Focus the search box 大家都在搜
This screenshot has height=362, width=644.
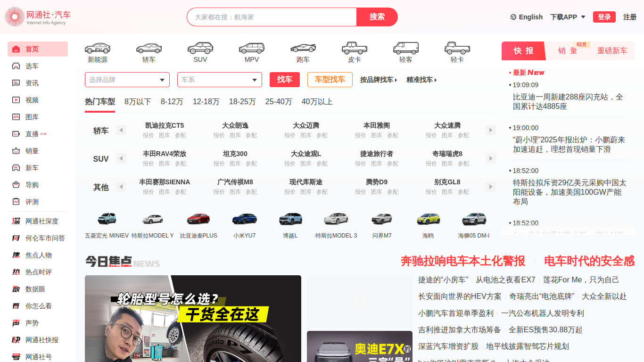click(x=272, y=17)
